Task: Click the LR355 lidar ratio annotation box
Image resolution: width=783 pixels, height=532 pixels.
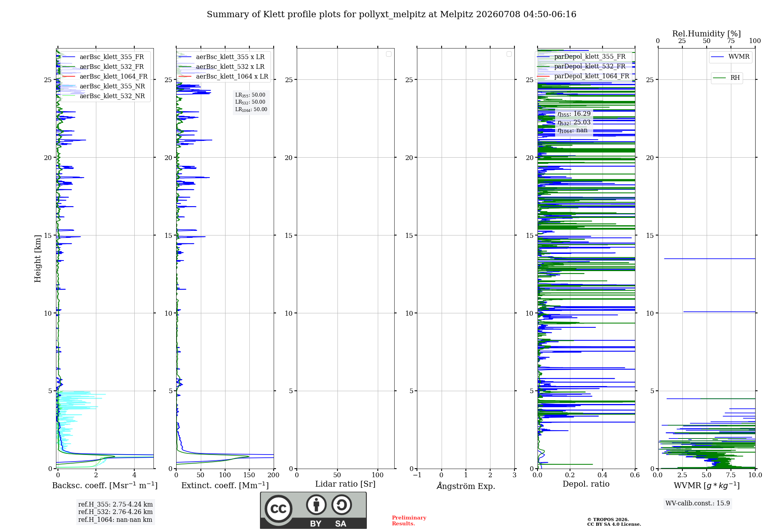Action: pos(251,102)
